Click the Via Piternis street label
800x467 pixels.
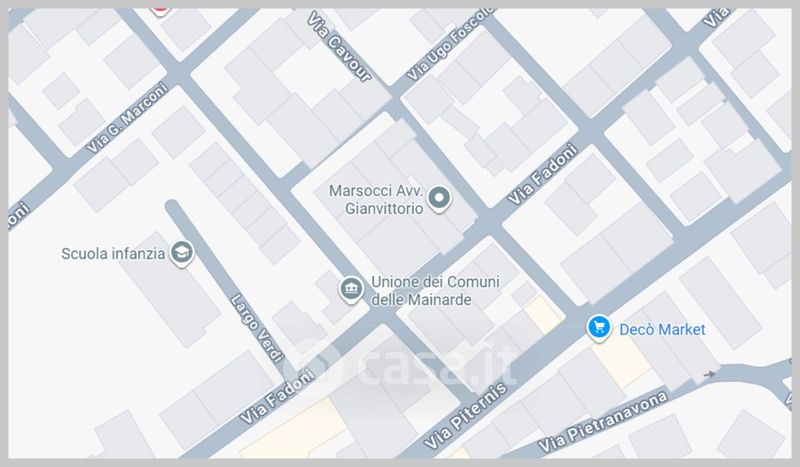[x=465, y=416]
